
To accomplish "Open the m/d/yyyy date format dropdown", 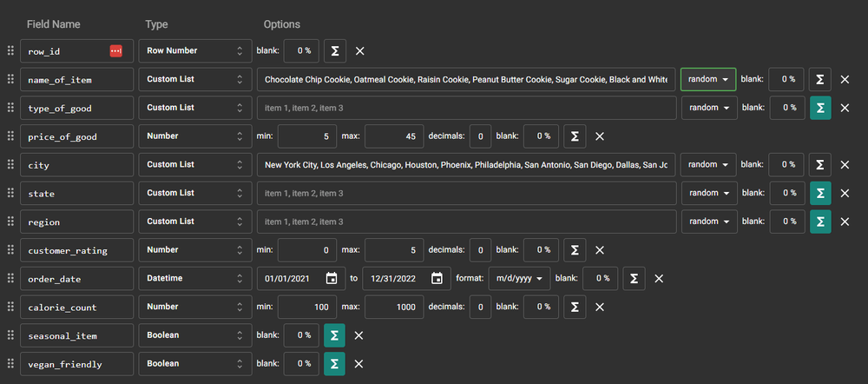I will click(519, 278).
